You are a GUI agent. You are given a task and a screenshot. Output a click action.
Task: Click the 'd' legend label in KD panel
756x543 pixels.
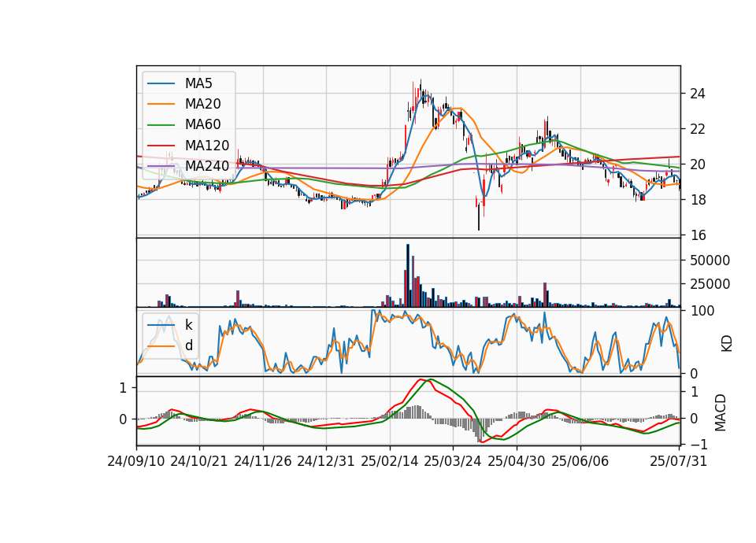point(189,345)
